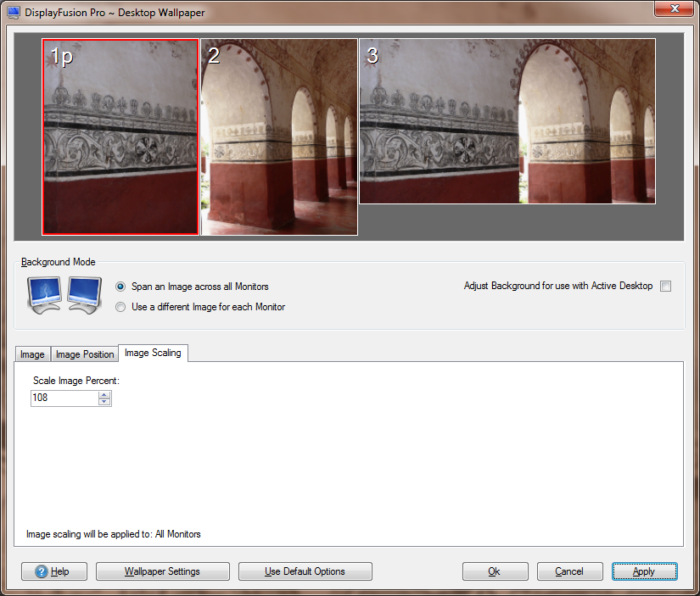
Task: Select the monitor 3 preview thumbnail
Action: point(507,121)
